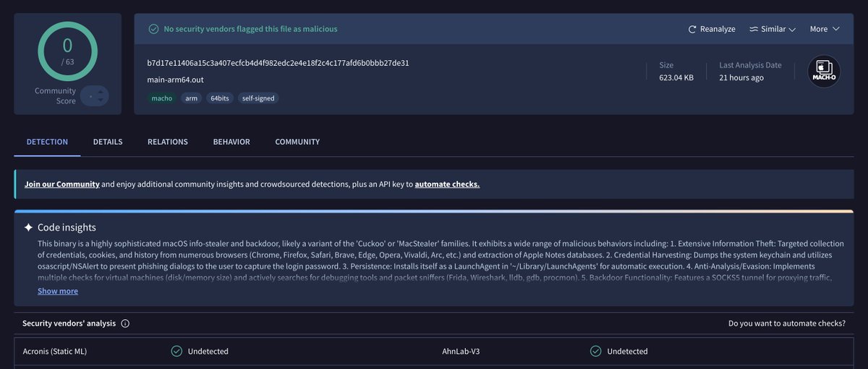
Task: Click the Last Analysis Date label
Action: 750,65
